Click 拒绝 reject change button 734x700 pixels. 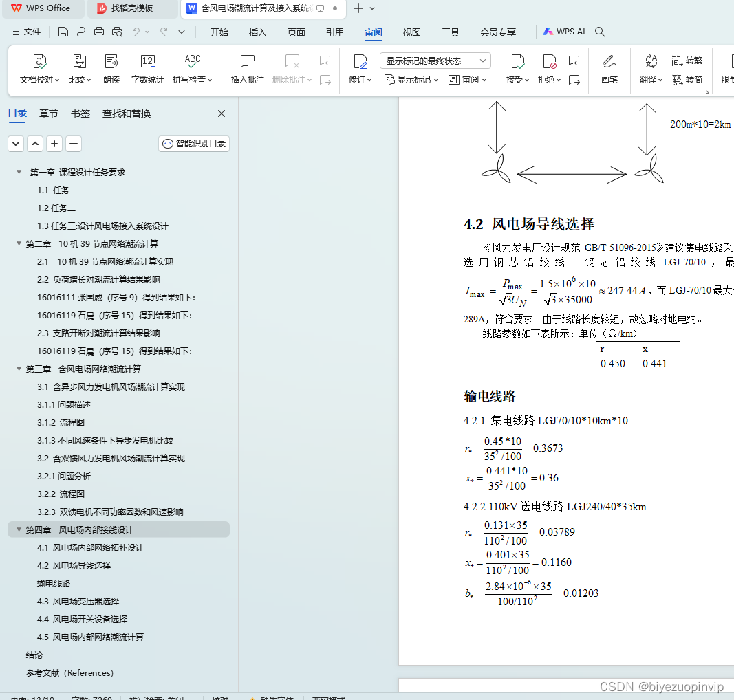tap(549, 69)
